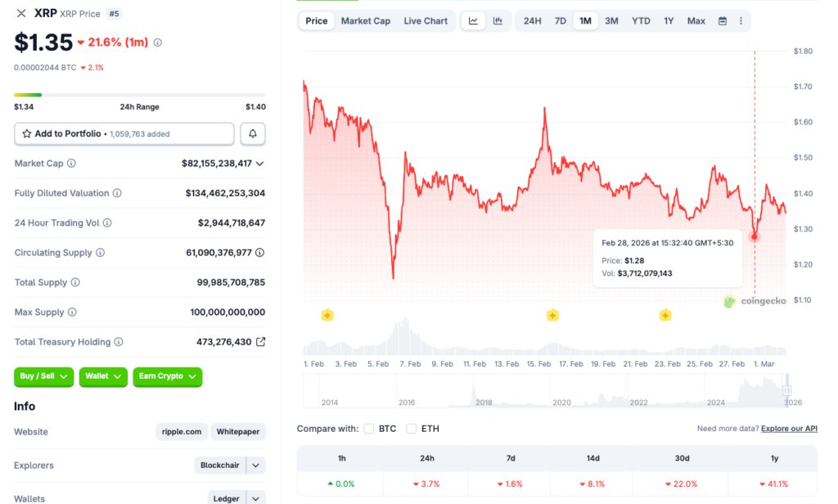This screenshot has width=838, height=504.
Task: Select the 7D time range
Action: click(x=560, y=21)
